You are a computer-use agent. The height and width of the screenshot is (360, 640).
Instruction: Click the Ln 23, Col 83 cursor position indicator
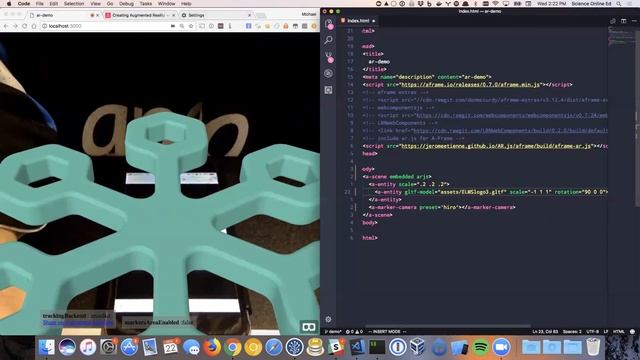pyautogui.click(x=545, y=331)
